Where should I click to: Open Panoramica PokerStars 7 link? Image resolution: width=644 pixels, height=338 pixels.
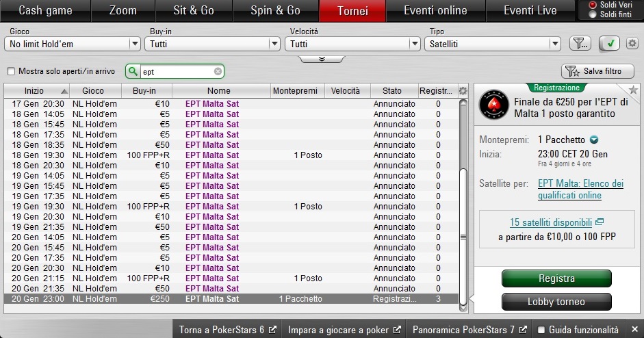(x=469, y=330)
